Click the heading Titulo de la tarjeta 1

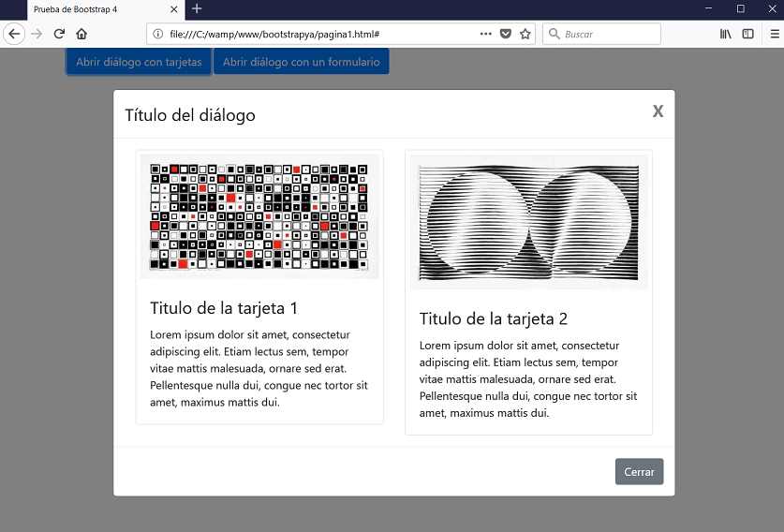(x=224, y=308)
